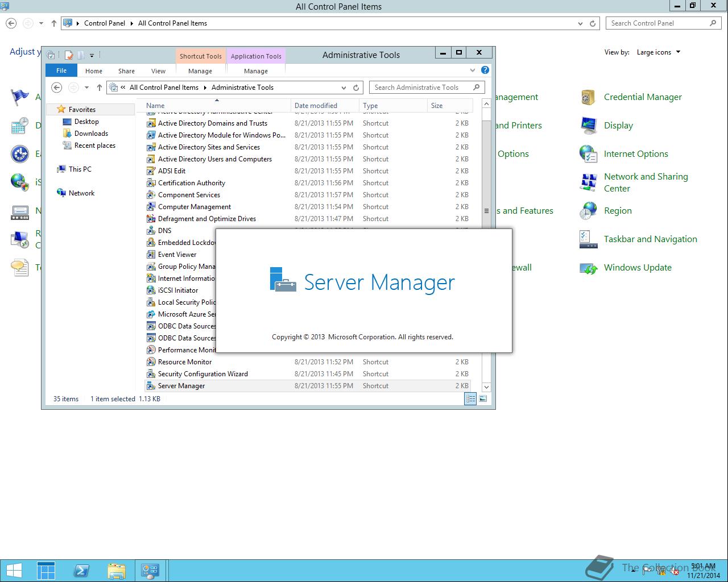Open Customize Quick Access Toolbar dropdown

[x=92, y=56]
